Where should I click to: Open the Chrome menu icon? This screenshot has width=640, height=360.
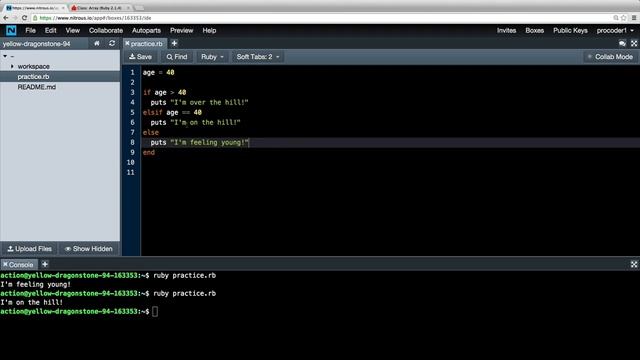coord(634,18)
